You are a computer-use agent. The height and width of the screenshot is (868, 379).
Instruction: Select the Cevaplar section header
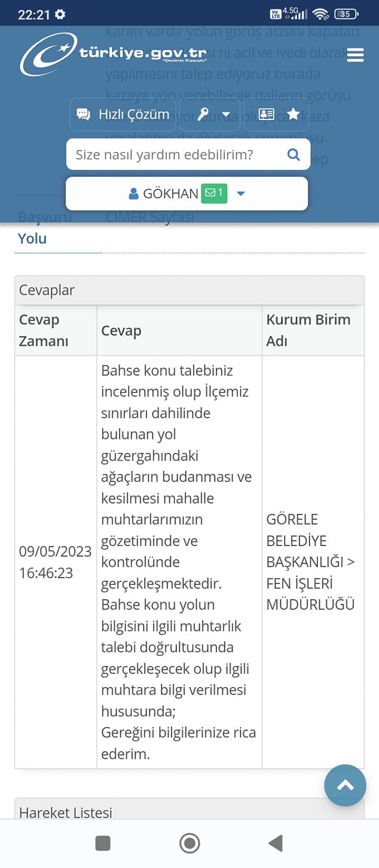tap(189, 290)
